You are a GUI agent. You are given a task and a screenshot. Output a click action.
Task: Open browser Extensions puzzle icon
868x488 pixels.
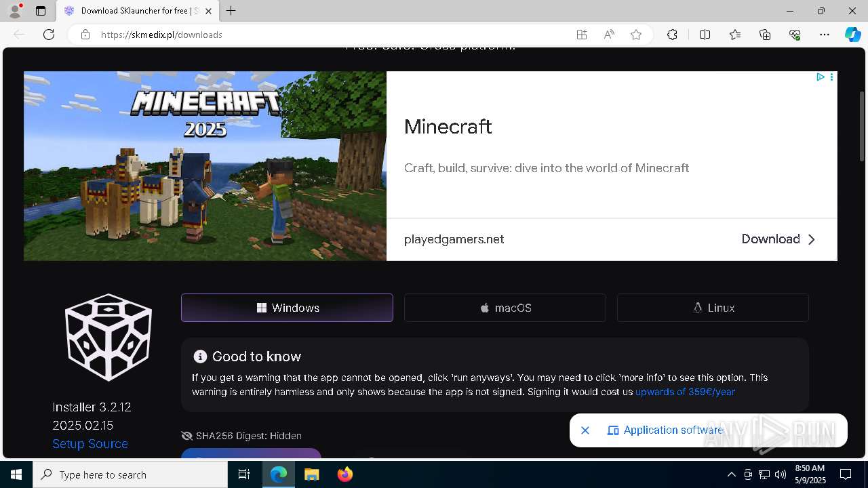click(x=672, y=35)
